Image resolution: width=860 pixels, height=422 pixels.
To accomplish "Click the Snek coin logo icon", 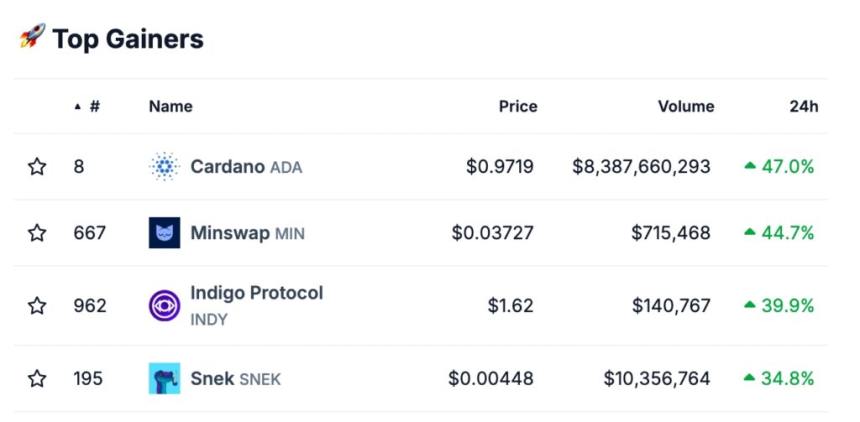I will [164, 379].
